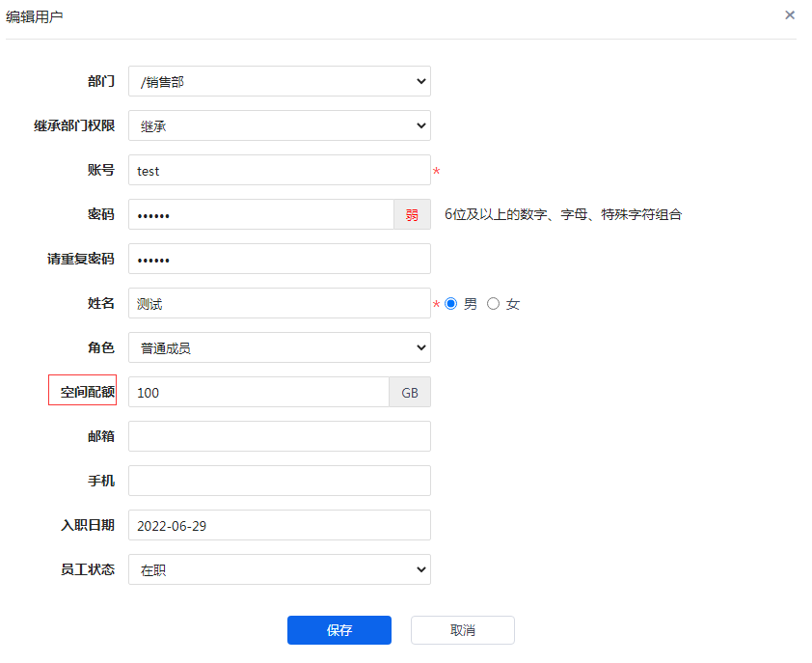Focus the 密码 password field
The image size is (812, 663).
[260, 215]
